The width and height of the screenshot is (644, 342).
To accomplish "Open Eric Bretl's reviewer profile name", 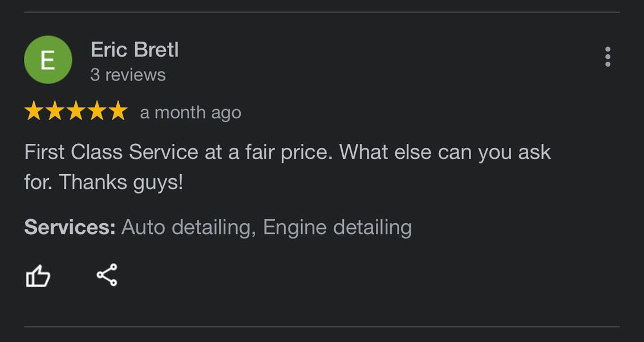I will click(x=135, y=50).
